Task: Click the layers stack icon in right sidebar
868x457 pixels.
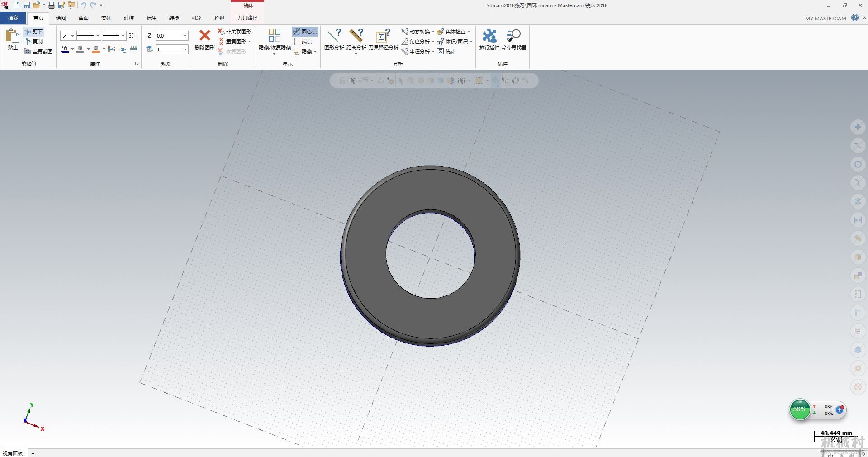Action: point(858,350)
